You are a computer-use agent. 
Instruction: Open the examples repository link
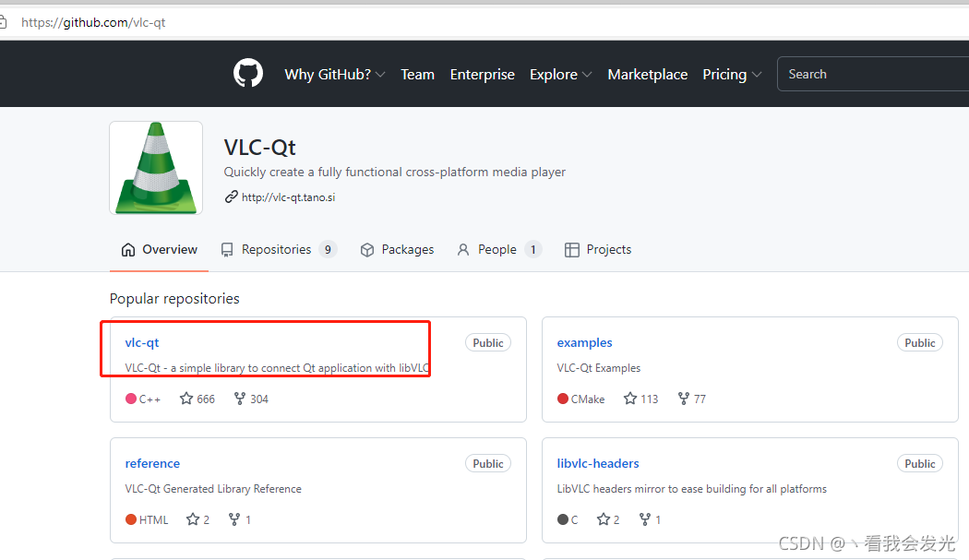(584, 342)
